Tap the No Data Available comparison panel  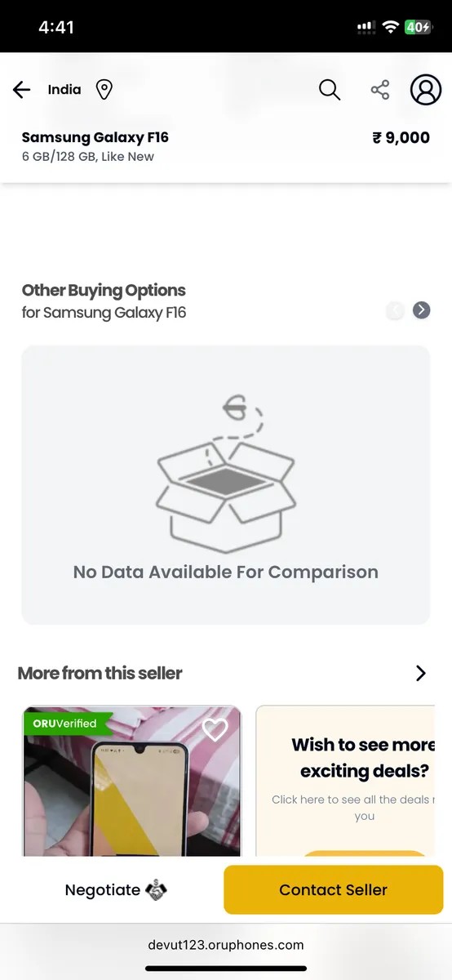pyautogui.click(x=226, y=485)
